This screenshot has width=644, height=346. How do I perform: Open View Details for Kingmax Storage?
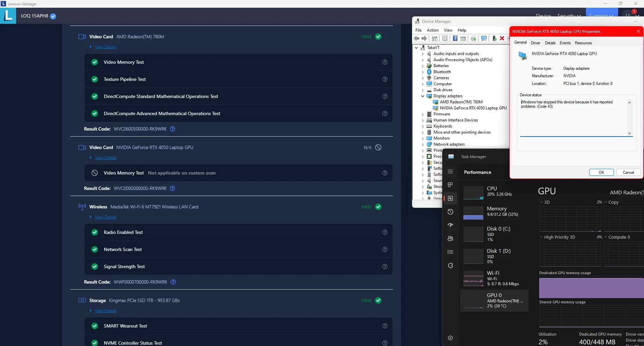106,311
